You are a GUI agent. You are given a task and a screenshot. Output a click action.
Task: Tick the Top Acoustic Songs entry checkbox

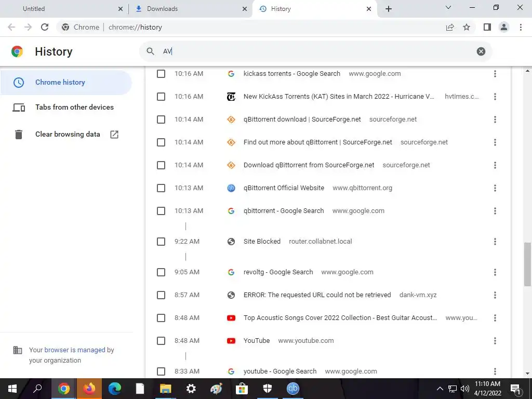(161, 318)
